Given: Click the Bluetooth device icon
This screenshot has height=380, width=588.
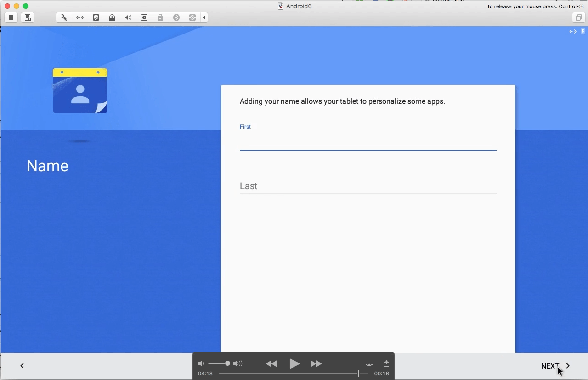Looking at the screenshot, I should (176, 17).
